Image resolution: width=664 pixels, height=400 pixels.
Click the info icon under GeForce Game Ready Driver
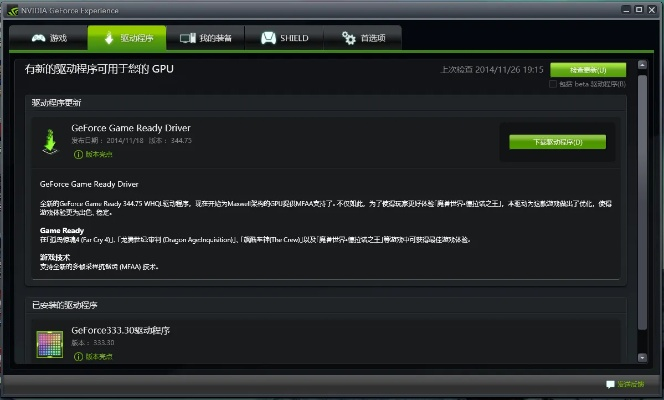pos(78,154)
